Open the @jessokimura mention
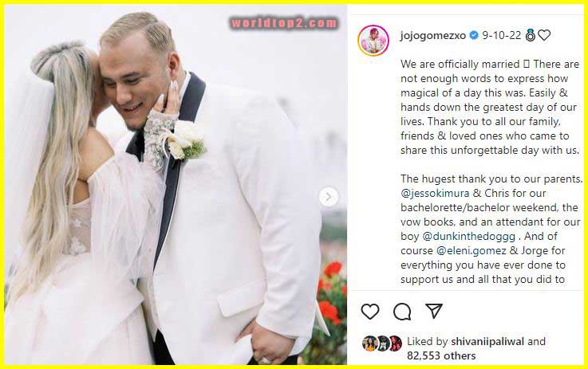Screen dimensions: 588x369 click(x=435, y=194)
